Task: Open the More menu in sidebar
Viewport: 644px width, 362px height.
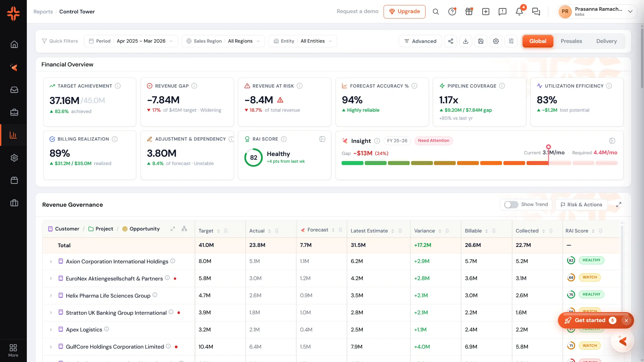Action: coord(13,351)
